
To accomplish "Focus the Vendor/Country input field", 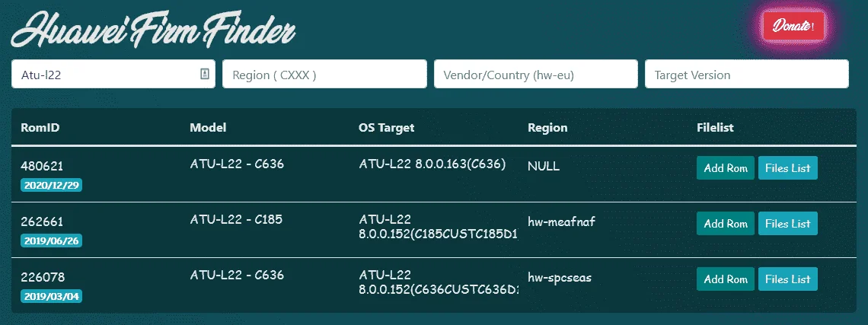I will click(x=536, y=74).
